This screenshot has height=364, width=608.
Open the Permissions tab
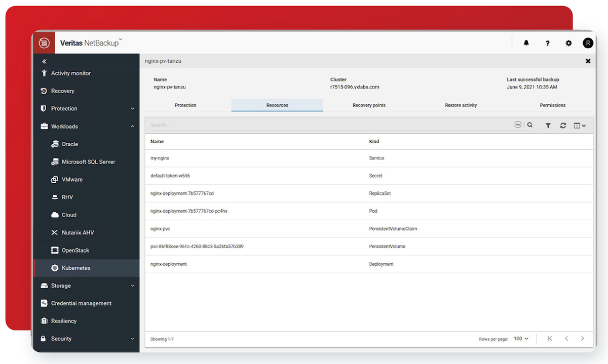click(x=553, y=105)
